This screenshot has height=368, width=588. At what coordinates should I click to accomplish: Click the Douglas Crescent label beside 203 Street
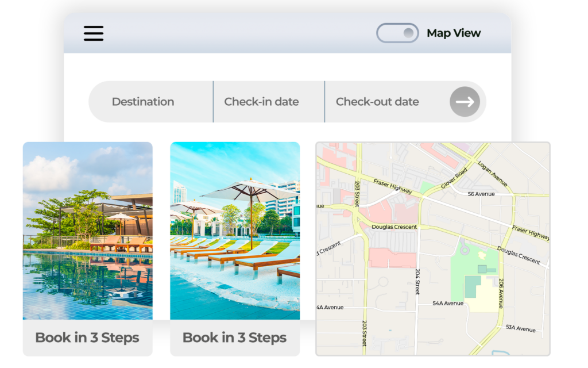[394, 227]
